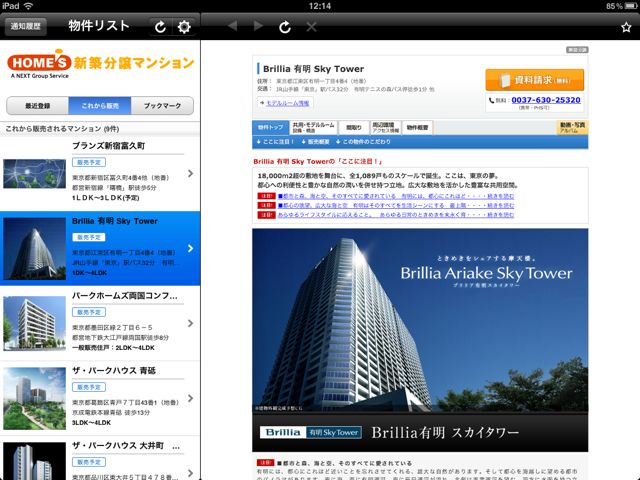Tap 販売予定 badge under パークホームズ両国
640x480 pixels.
[x=89, y=312]
